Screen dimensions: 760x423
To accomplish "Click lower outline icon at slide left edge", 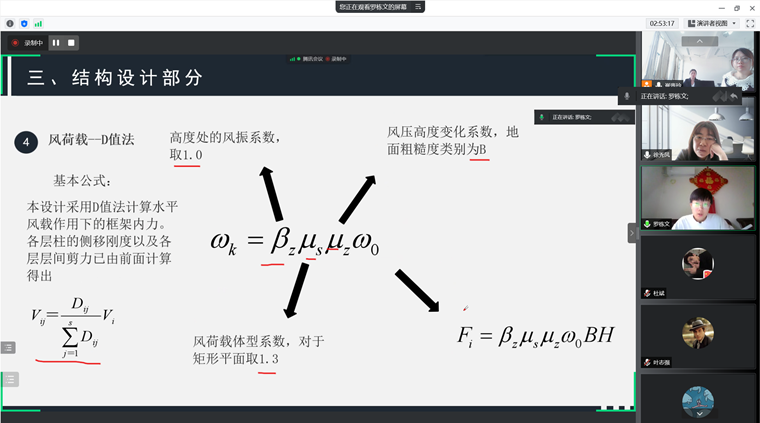I will point(8,379).
